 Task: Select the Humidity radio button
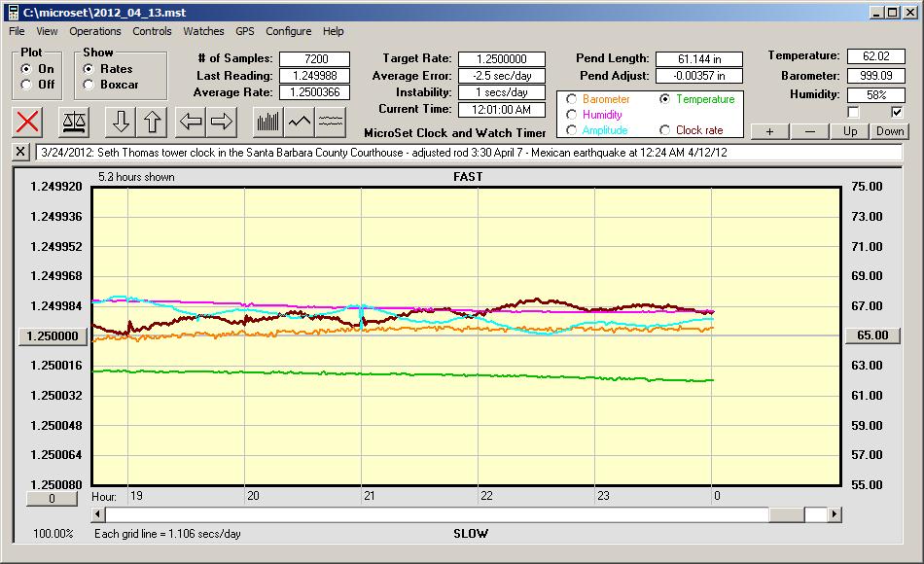(x=571, y=115)
